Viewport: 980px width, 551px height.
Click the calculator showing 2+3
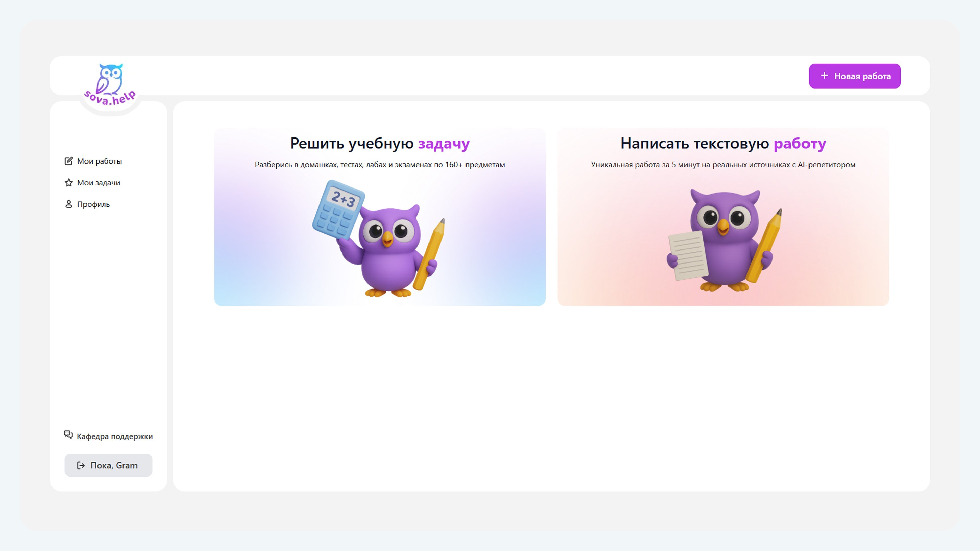click(x=338, y=210)
